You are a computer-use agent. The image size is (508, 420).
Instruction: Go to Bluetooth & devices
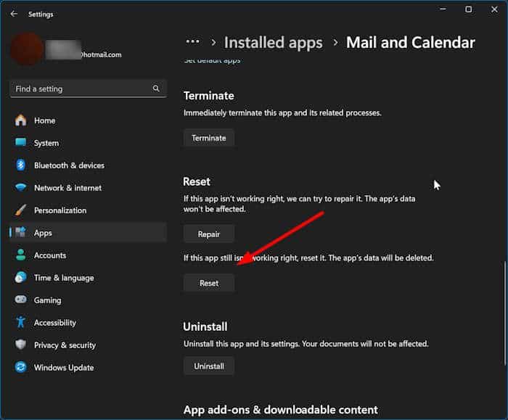(x=88, y=165)
